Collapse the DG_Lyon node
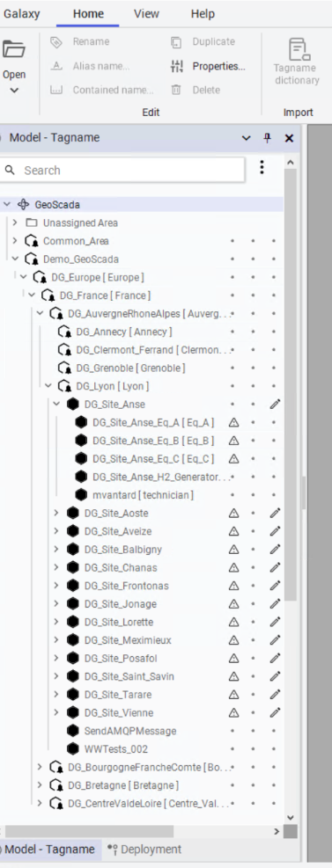 [48, 386]
